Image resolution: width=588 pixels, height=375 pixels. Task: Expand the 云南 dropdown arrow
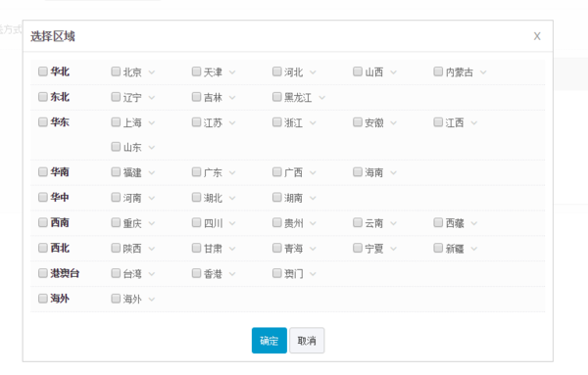(x=393, y=223)
